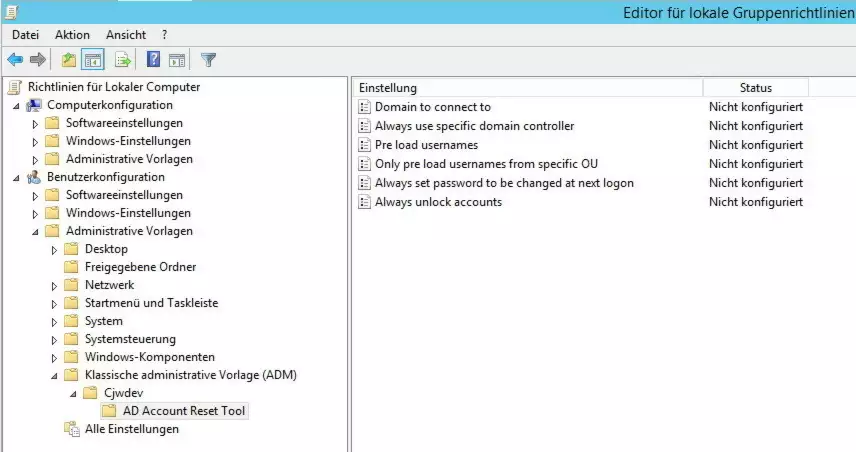Click the Up One Level folder icon
The height and width of the screenshot is (452, 856).
pyautogui.click(x=69, y=60)
